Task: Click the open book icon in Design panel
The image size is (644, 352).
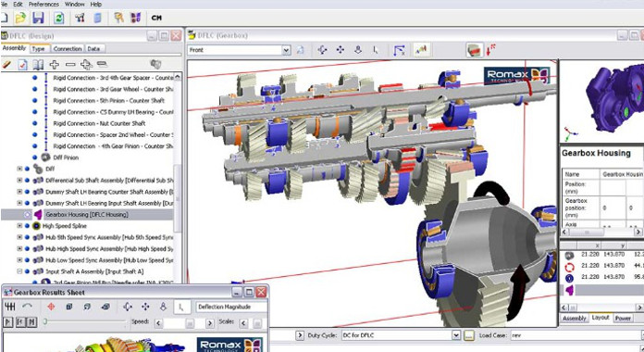Action: 38,64
